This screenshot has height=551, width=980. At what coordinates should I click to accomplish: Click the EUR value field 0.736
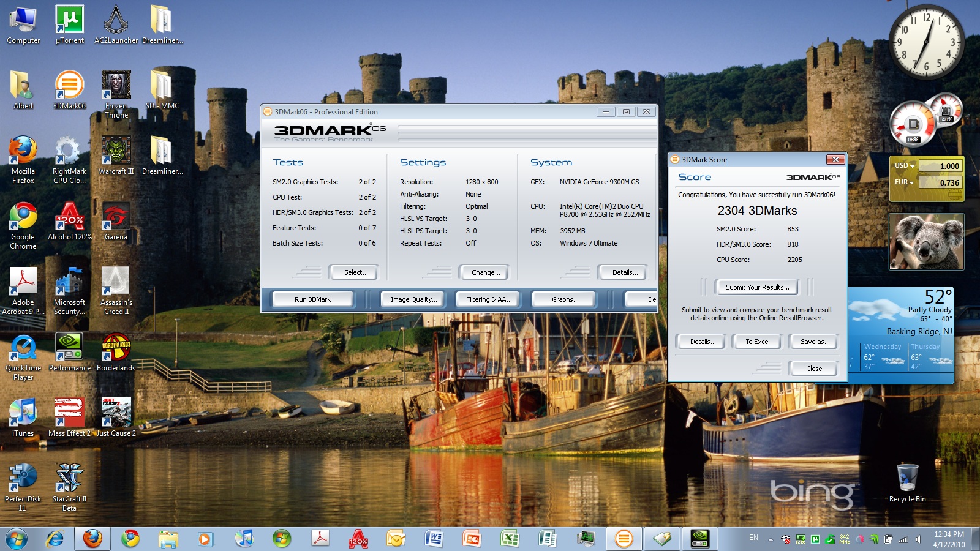click(x=941, y=182)
